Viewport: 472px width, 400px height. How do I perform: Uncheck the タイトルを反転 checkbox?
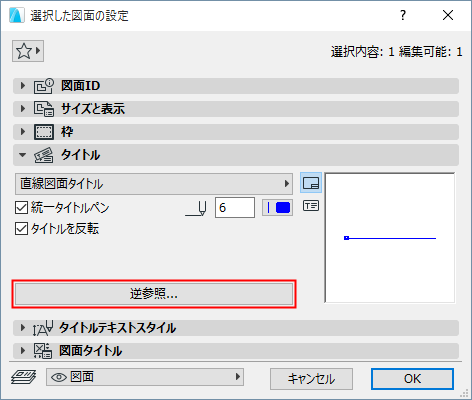click(21, 229)
